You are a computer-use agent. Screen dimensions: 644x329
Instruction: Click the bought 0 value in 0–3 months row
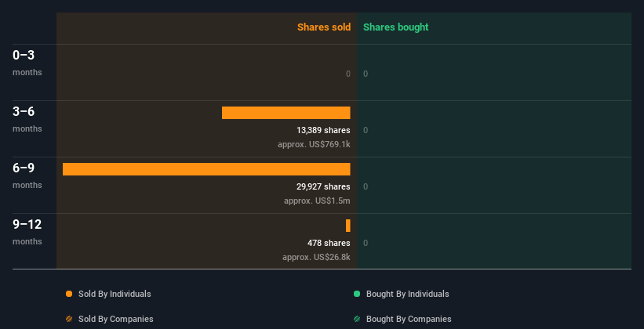point(366,74)
